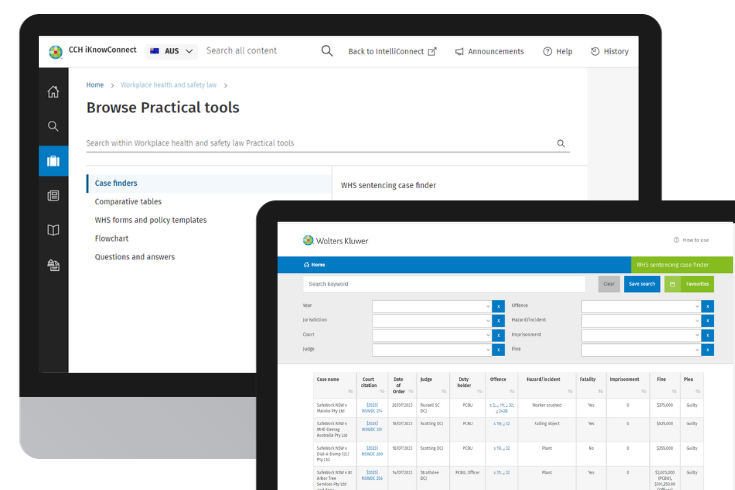The width and height of the screenshot is (735, 490).
Task: Clear the Offence filter with X button
Action: [707, 306]
